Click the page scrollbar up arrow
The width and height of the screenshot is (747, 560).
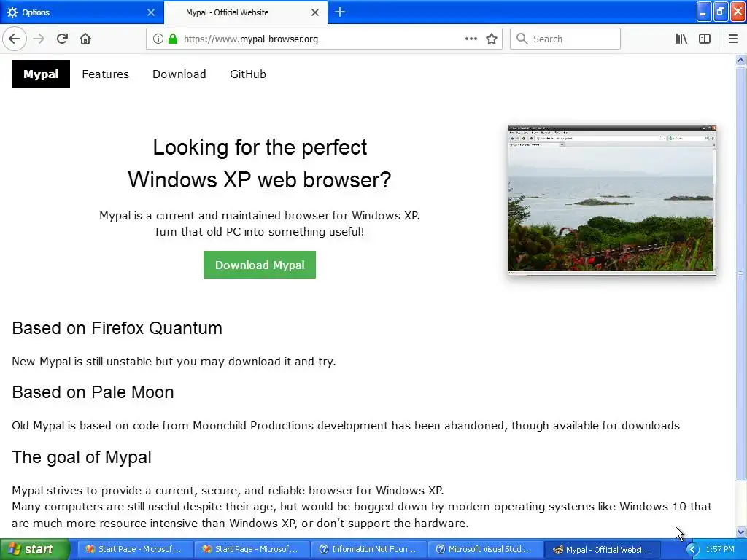(x=740, y=60)
